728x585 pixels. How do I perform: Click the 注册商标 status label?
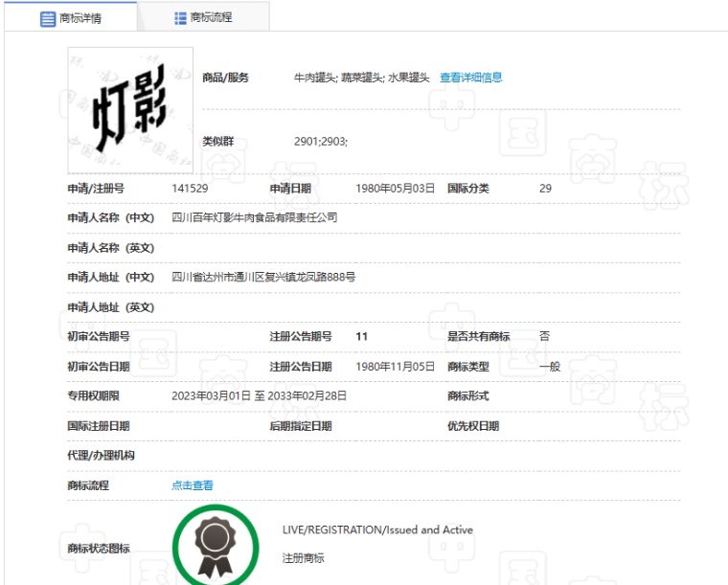[x=303, y=557]
